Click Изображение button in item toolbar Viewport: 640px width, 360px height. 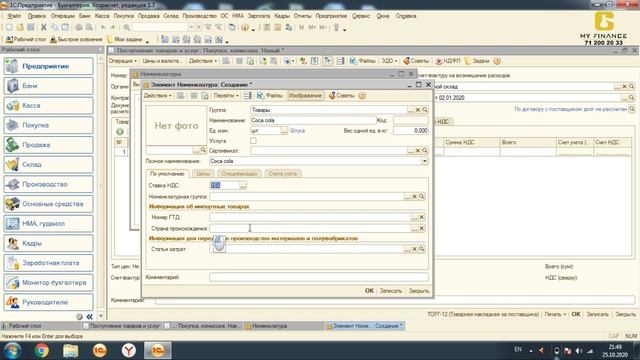pos(305,96)
